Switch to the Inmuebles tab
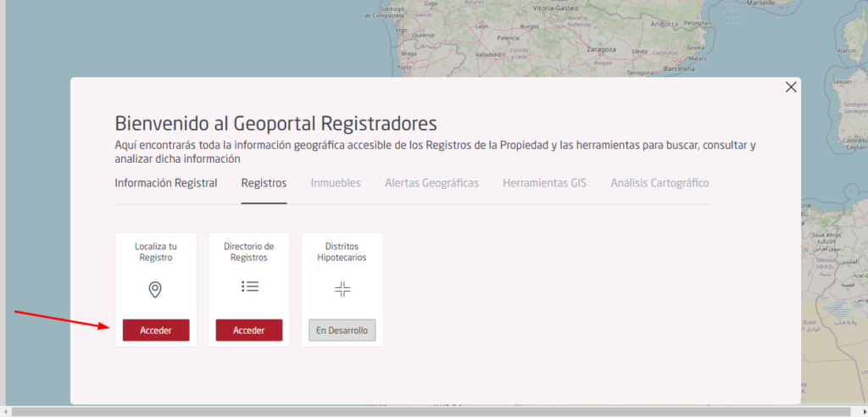This screenshot has height=417, width=868. (x=336, y=183)
